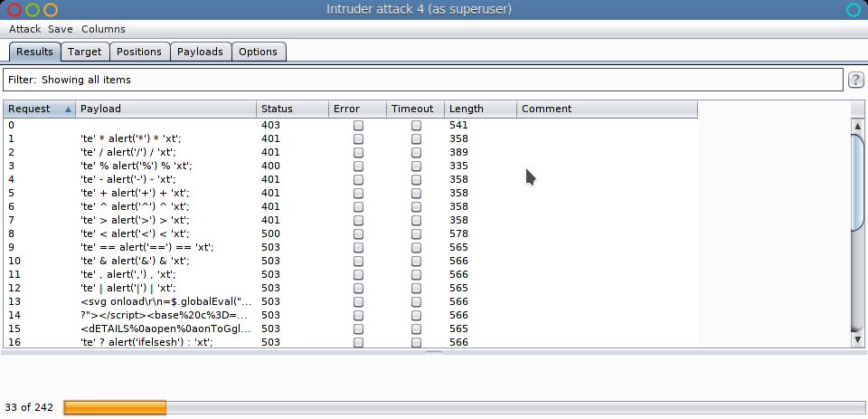The width and height of the screenshot is (868, 419).
Task: Select payload 'te' - alert('-') - 'xt';
Action: (127, 179)
